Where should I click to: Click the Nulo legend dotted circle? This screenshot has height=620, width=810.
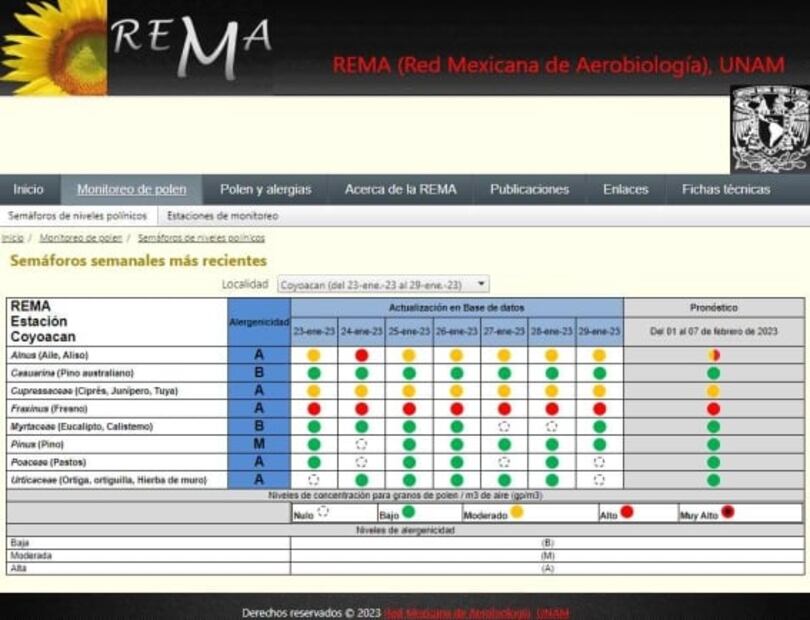[x=323, y=512]
